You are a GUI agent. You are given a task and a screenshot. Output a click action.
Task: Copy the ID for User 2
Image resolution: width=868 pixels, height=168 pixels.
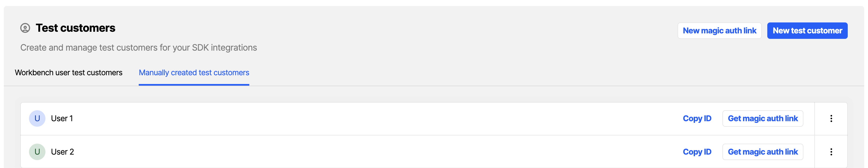coord(697,152)
